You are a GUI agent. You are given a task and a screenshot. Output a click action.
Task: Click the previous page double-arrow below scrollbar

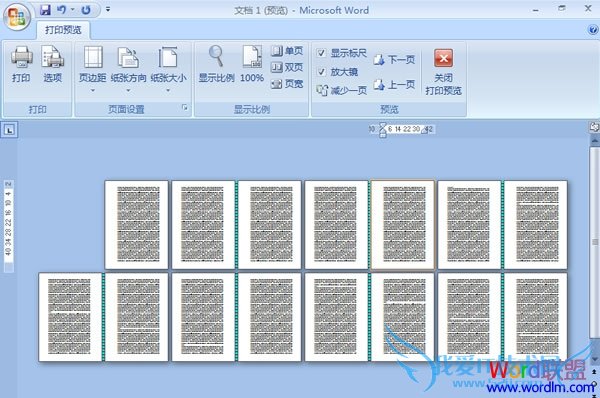click(x=595, y=372)
